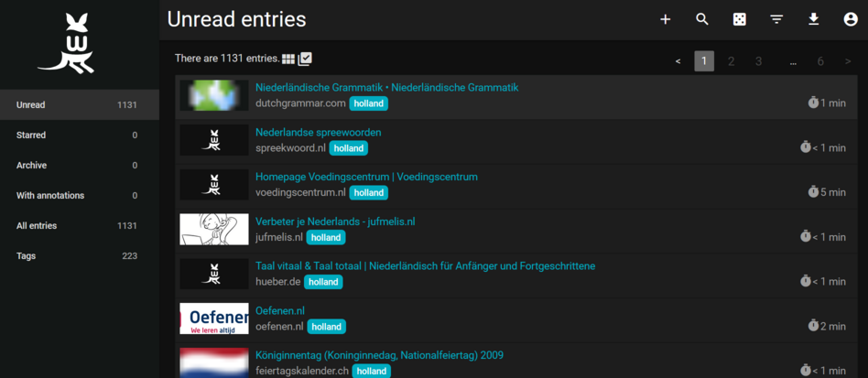This screenshot has width=868, height=378.
Task: Click the spreekwoord.nl placeholder thumbnail
Action: [x=214, y=140]
